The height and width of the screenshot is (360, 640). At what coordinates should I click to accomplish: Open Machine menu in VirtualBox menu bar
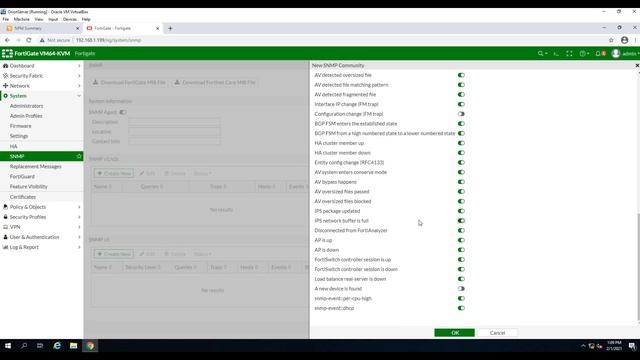tap(22, 19)
